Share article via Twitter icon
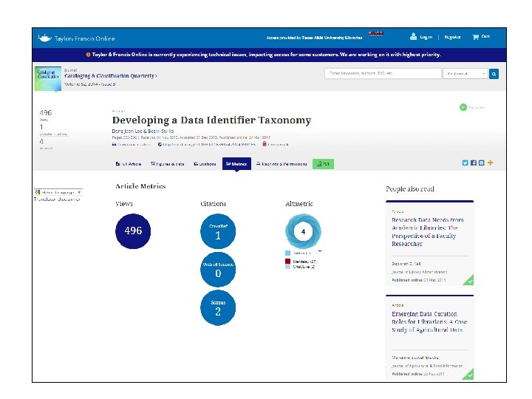Screen dimensions: 532x399 465,163
